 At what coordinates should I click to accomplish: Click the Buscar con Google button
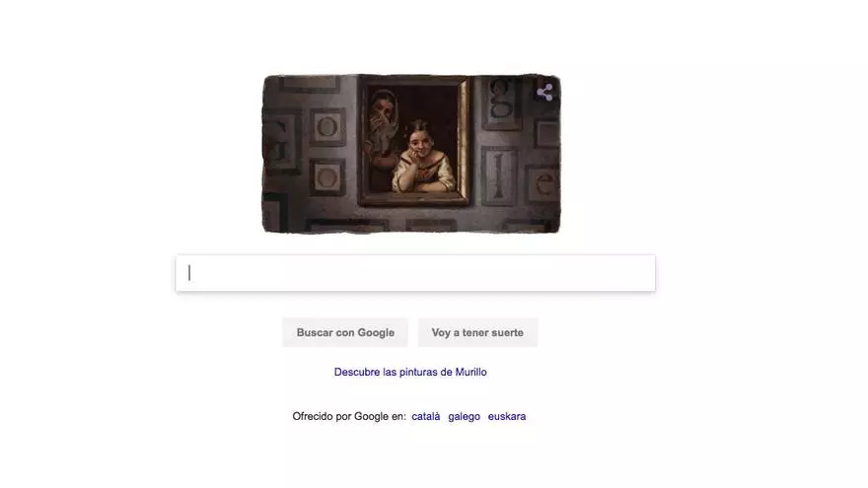(x=345, y=332)
